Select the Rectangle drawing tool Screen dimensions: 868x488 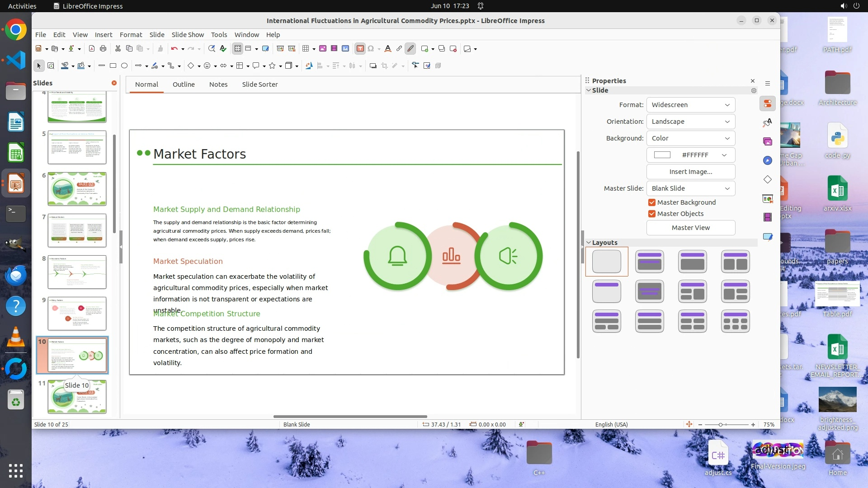click(x=113, y=66)
